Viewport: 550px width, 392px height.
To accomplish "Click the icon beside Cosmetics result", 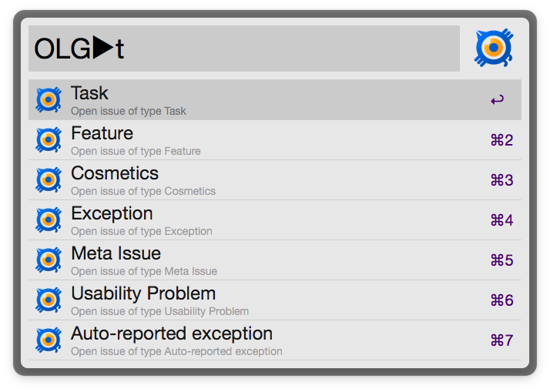I will 49,180.
